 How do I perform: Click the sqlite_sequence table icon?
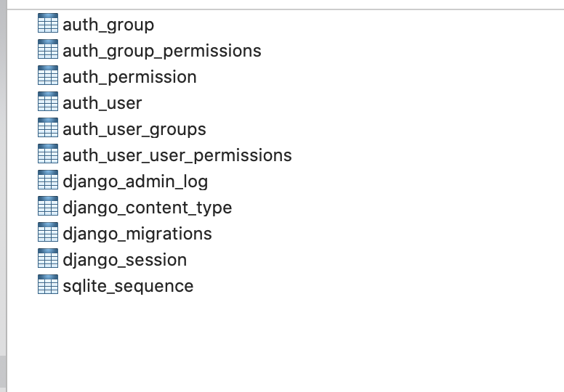tap(47, 286)
